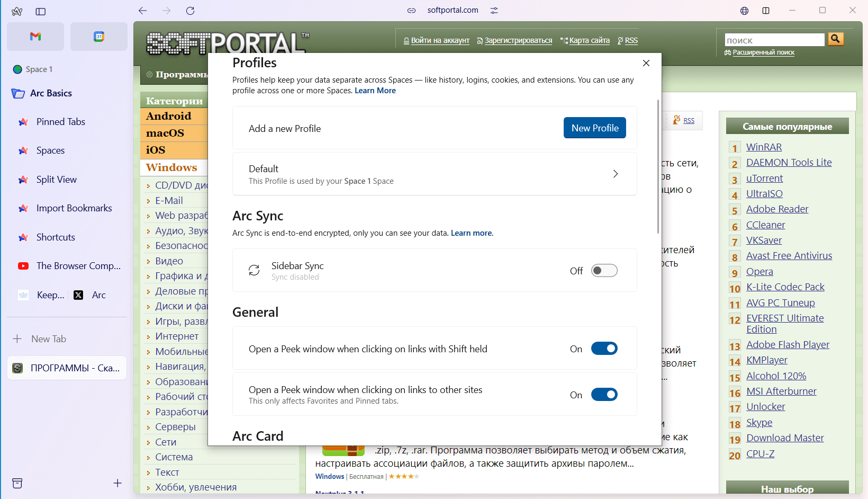Open site controls next to softportal.com
Image resolution: width=868 pixels, height=499 pixels.
pos(494,11)
